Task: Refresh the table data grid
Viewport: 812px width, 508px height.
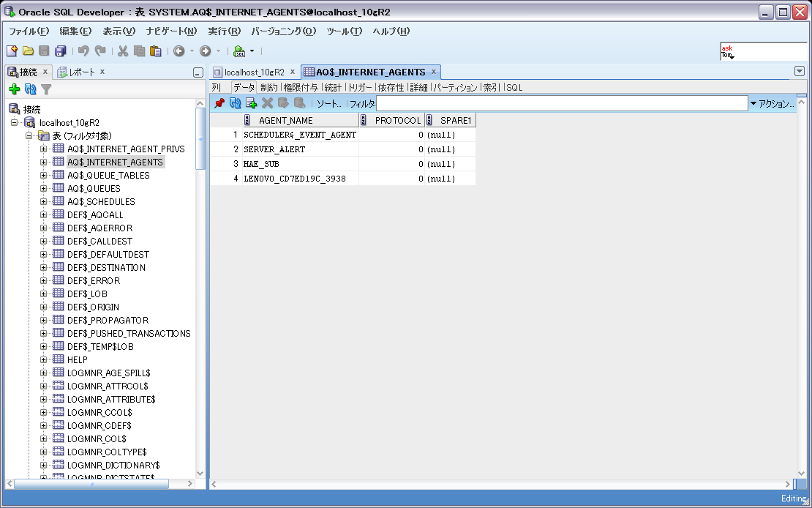Action: click(235, 103)
